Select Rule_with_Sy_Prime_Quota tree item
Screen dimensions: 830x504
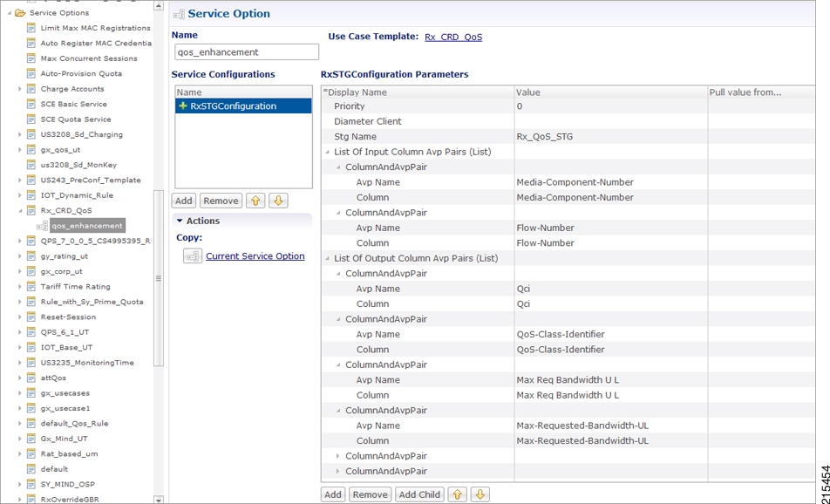coord(92,302)
